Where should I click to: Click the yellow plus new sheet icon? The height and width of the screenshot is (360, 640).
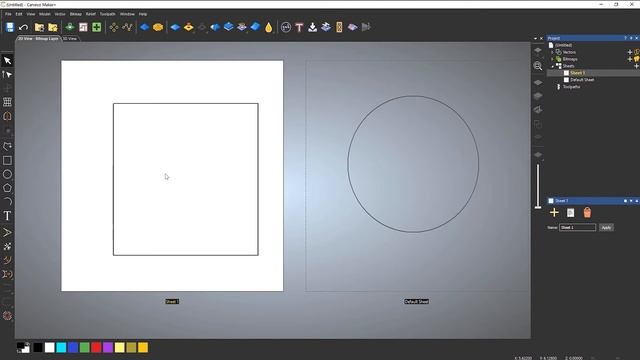pos(554,213)
